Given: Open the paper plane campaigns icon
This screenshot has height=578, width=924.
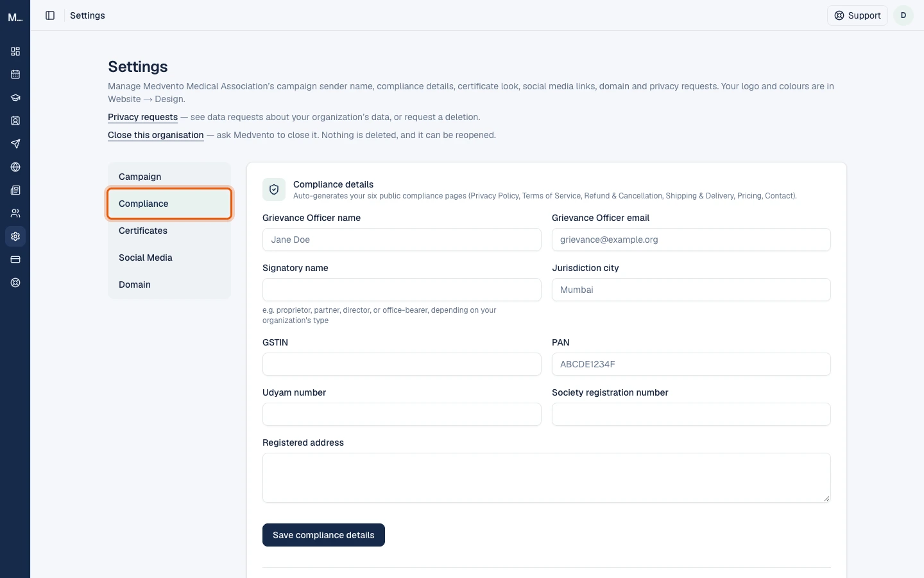Looking at the screenshot, I should pos(15,144).
